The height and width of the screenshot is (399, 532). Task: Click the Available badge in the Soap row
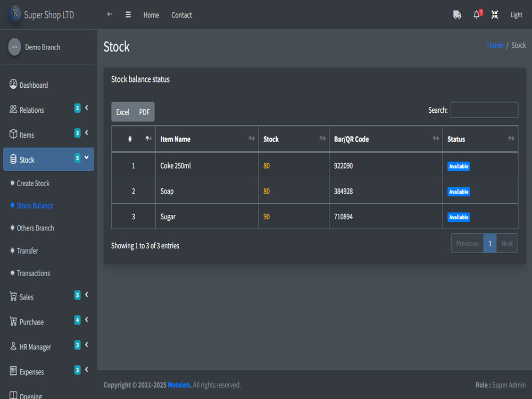pyautogui.click(x=459, y=192)
